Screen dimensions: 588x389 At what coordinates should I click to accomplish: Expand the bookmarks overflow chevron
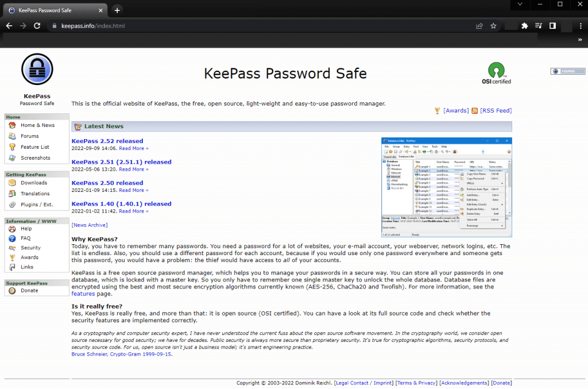tap(579, 40)
